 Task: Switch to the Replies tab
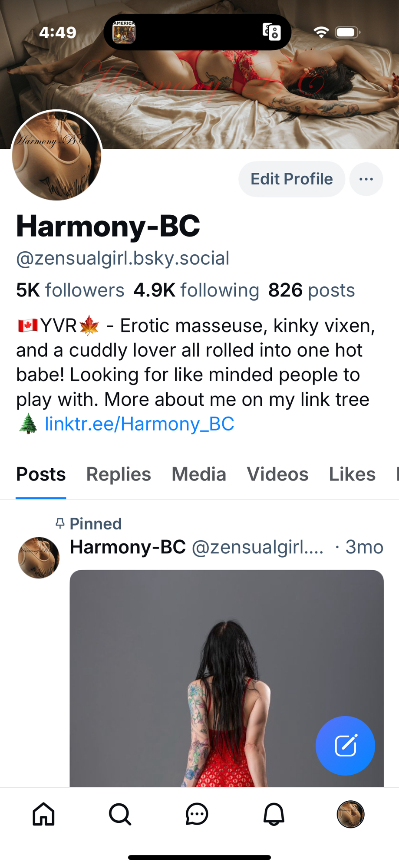coord(119,474)
